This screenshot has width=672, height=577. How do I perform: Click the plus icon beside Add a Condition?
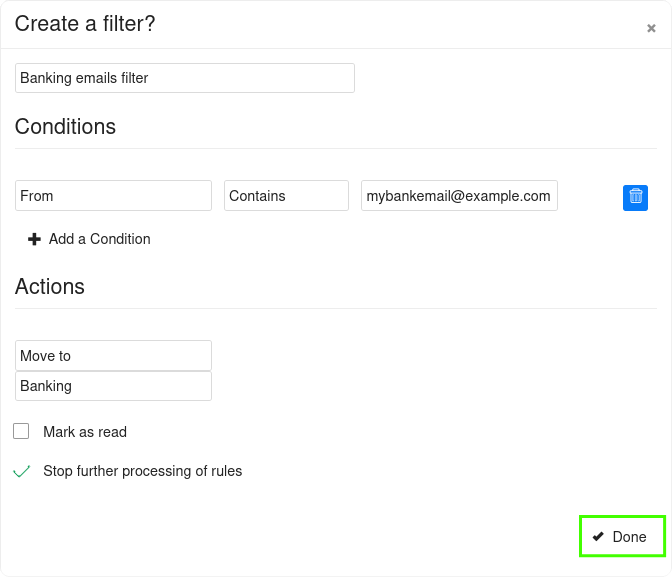[x=35, y=239]
